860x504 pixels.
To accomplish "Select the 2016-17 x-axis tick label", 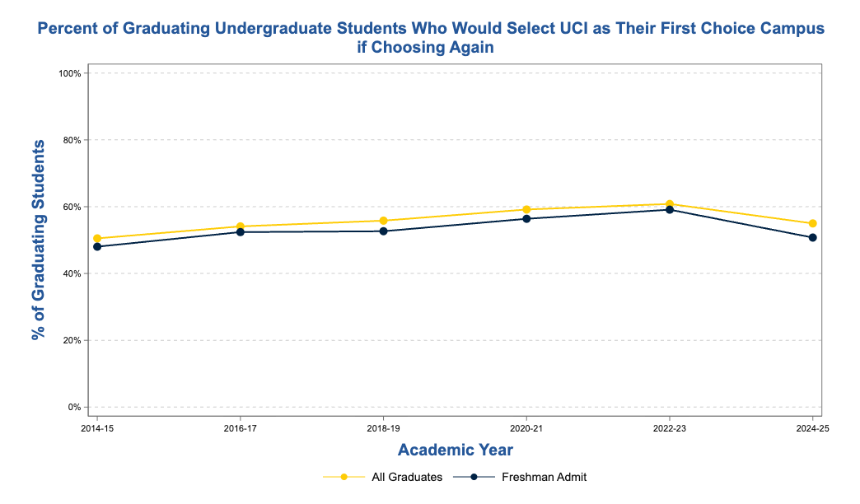I will 241,428.
